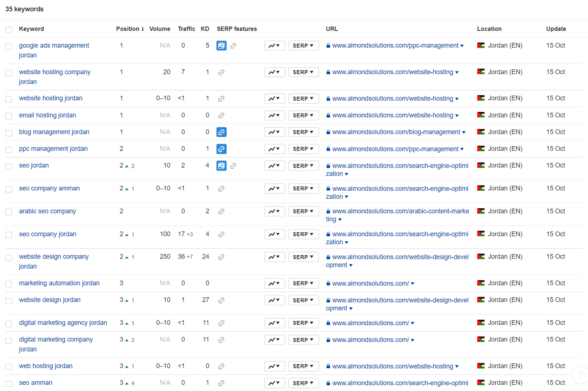Click the sitelinks icon for seo amman
The height and width of the screenshot is (391, 588).
click(221, 383)
